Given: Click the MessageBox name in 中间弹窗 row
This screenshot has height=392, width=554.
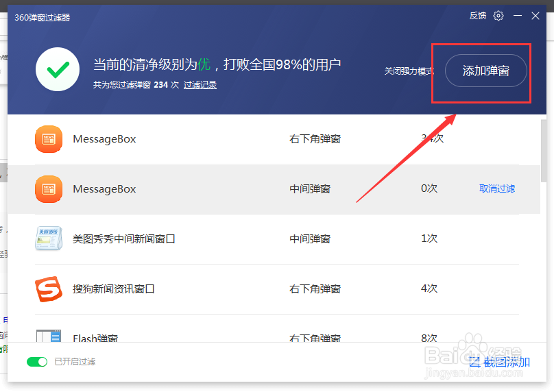Looking at the screenshot, I should pyautogui.click(x=104, y=189).
